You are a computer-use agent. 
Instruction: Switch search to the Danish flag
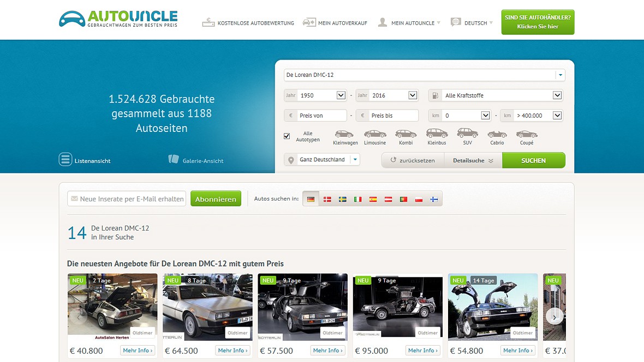point(327,199)
